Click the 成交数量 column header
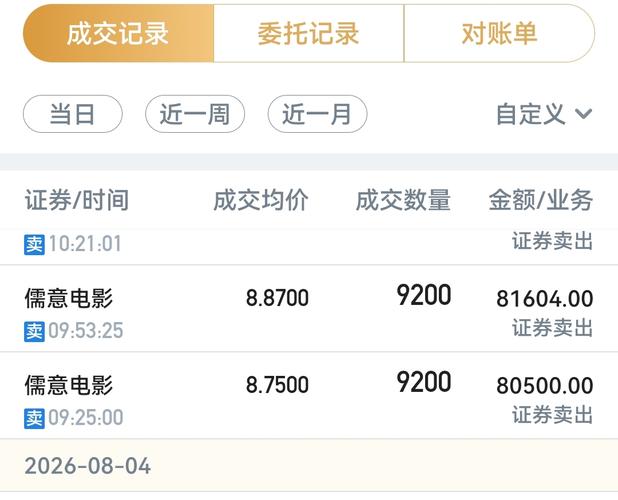 403,200
